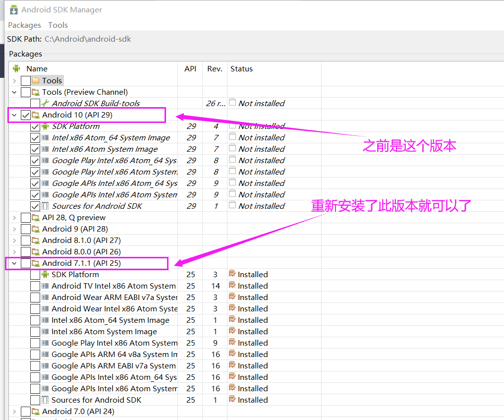Click API 29 Sources for Android SDK icon
504x420 pixels.
click(45, 206)
